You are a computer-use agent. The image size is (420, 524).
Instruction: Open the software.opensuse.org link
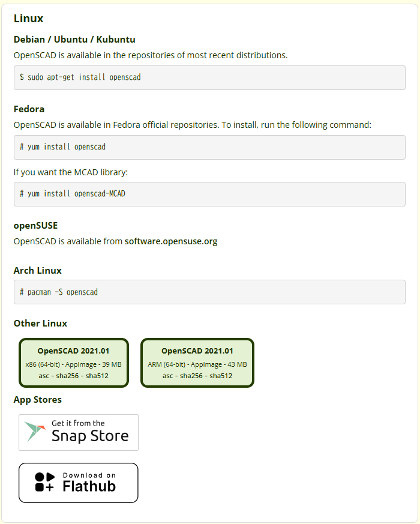(171, 241)
